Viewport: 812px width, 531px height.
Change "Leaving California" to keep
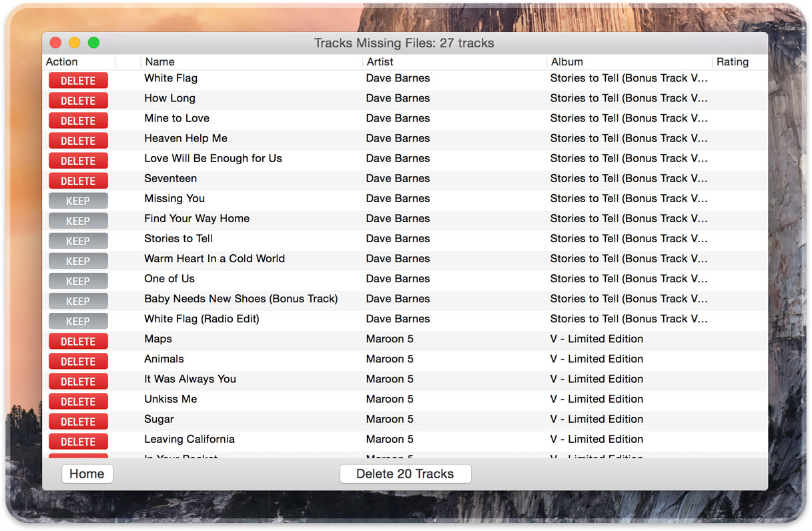[77, 441]
